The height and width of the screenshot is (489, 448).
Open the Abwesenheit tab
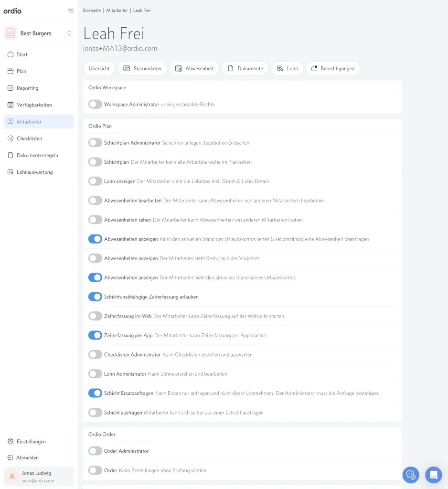click(194, 68)
